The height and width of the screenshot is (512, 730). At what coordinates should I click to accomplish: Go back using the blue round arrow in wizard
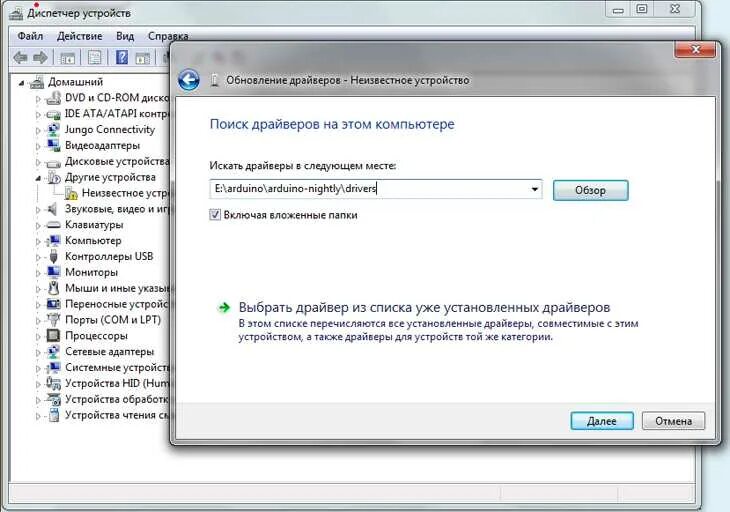[x=189, y=80]
